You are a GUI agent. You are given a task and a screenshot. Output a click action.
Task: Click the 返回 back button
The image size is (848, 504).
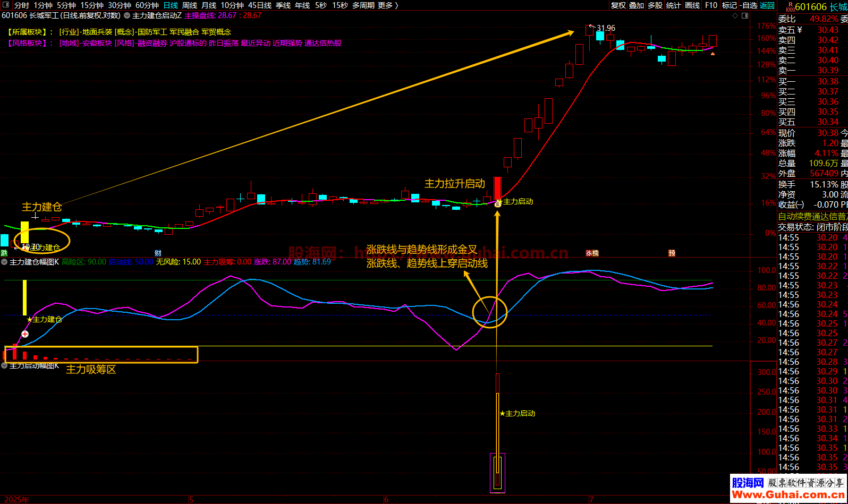[x=767, y=5]
